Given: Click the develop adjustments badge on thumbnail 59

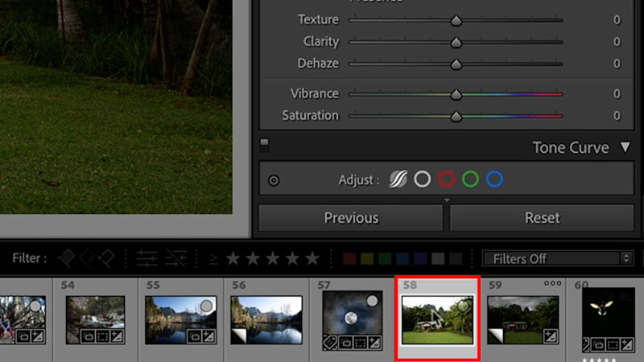Looking at the screenshot, I should tap(551, 336).
